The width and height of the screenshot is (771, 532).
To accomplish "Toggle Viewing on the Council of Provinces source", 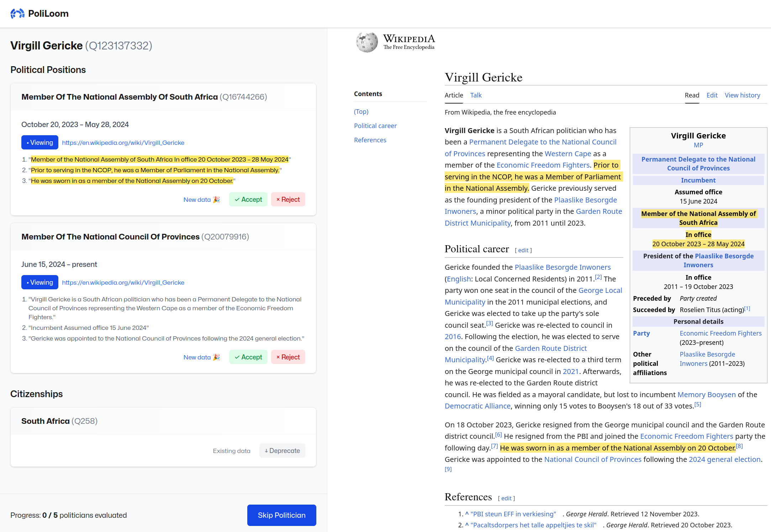I will click(39, 282).
